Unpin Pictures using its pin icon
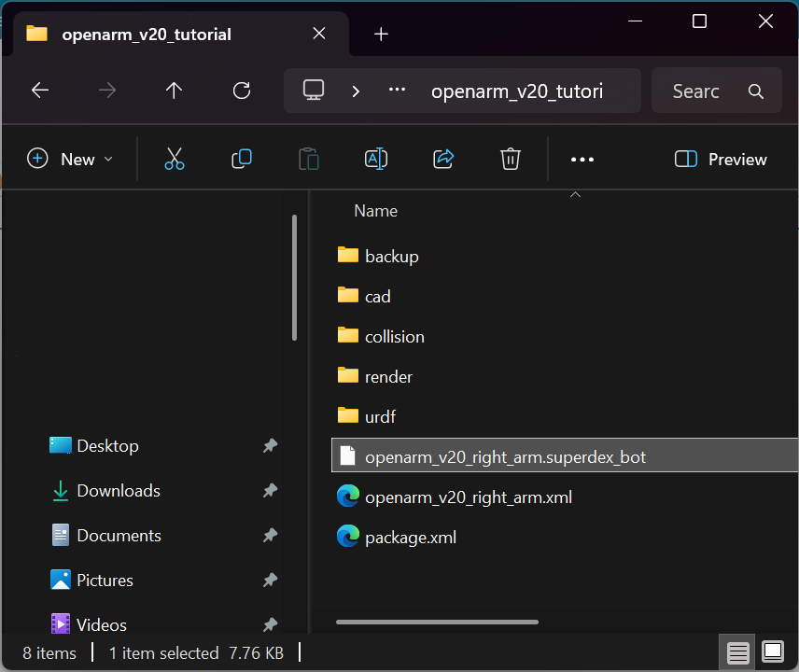Viewport: 799px width, 672px height. [x=270, y=580]
